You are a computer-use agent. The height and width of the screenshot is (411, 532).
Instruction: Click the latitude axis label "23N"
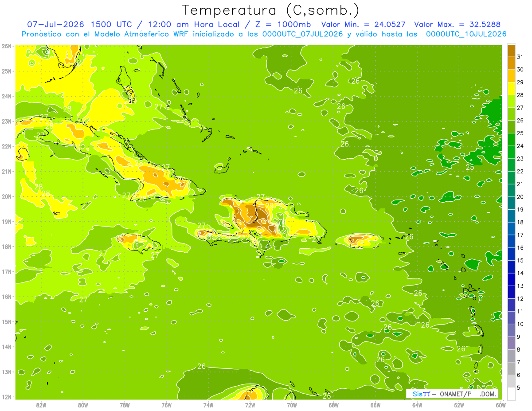[6, 121]
